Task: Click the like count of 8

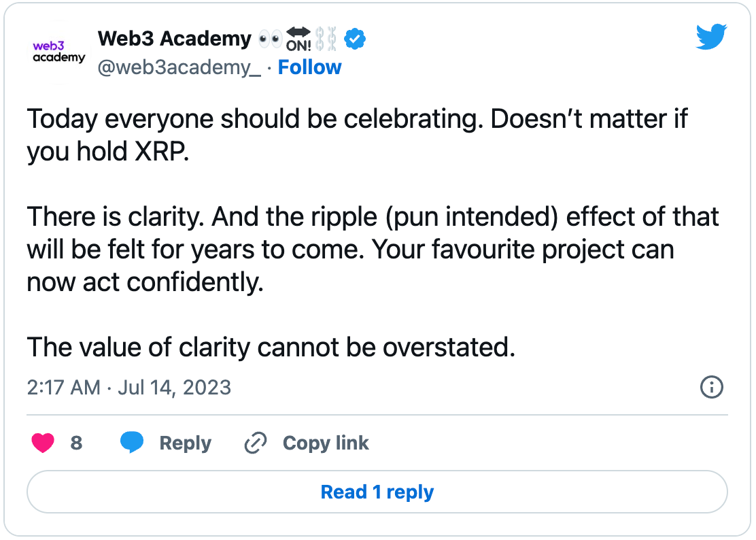Action: [76, 443]
